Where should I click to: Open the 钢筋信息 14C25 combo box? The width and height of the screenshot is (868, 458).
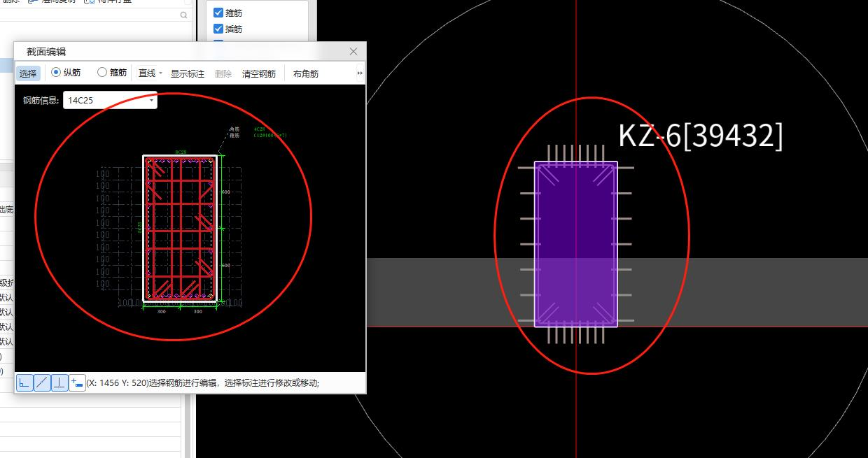pos(111,100)
